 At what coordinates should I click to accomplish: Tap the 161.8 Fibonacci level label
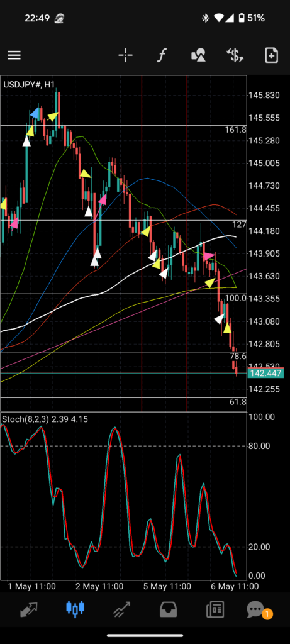(235, 130)
